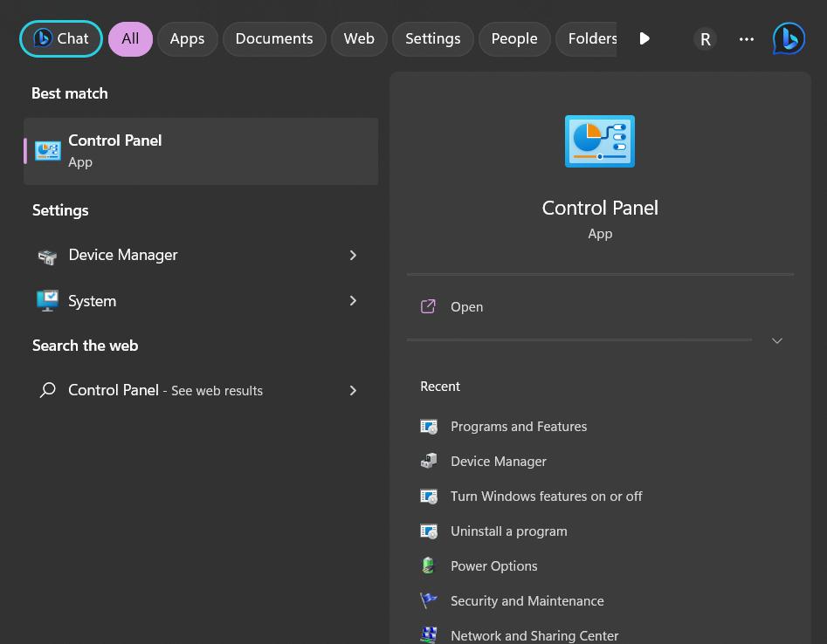Click Open for Control Panel
This screenshot has width=827, height=644.
tap(600, 306)
